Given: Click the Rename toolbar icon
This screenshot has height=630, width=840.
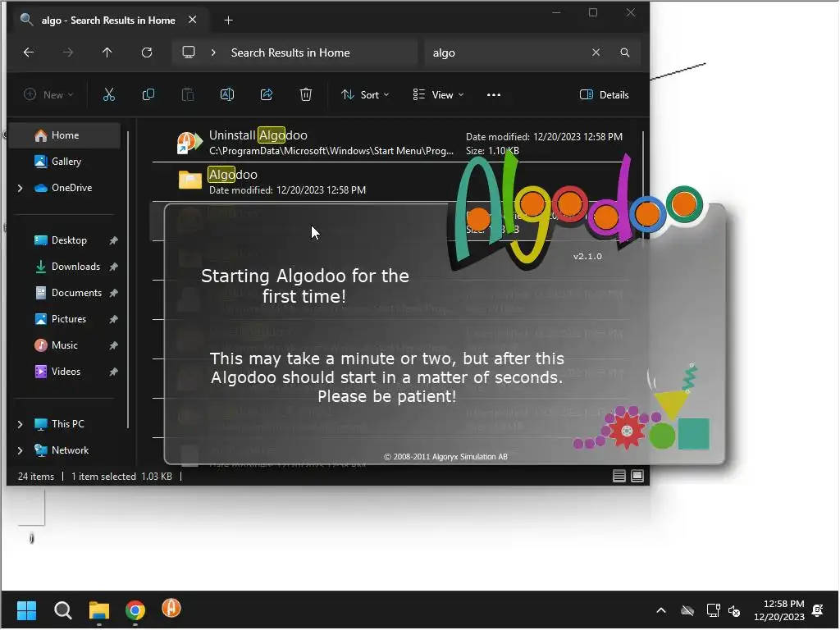Looking at the screenshot, I should click(x=227, y=95).
